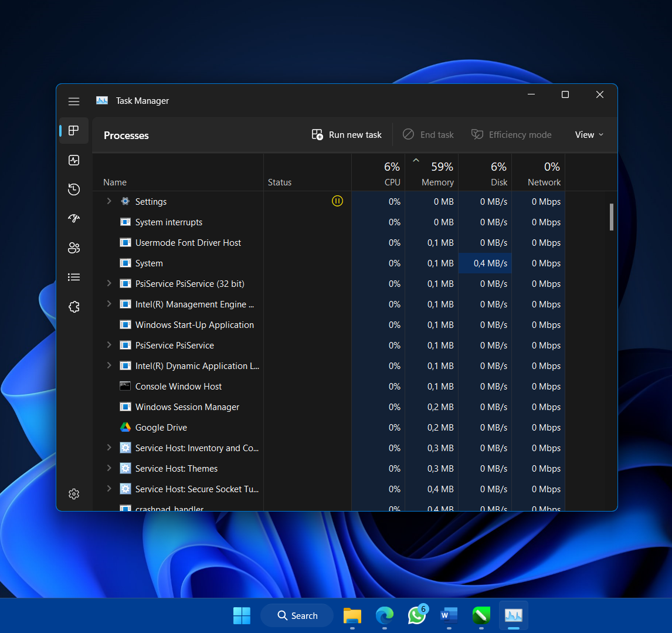Open Task Manager settings gear icon

74,494
